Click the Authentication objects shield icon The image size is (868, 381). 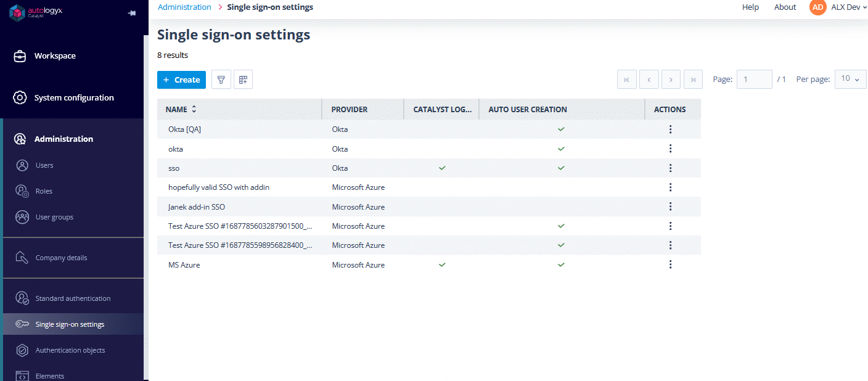22,350
